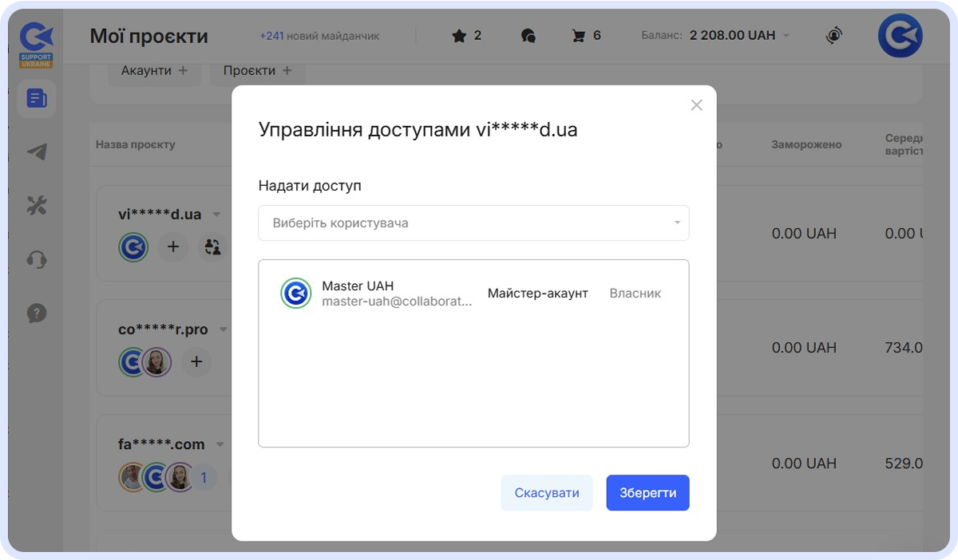Open your profile avatar in top right corner

tap(900, 35)
